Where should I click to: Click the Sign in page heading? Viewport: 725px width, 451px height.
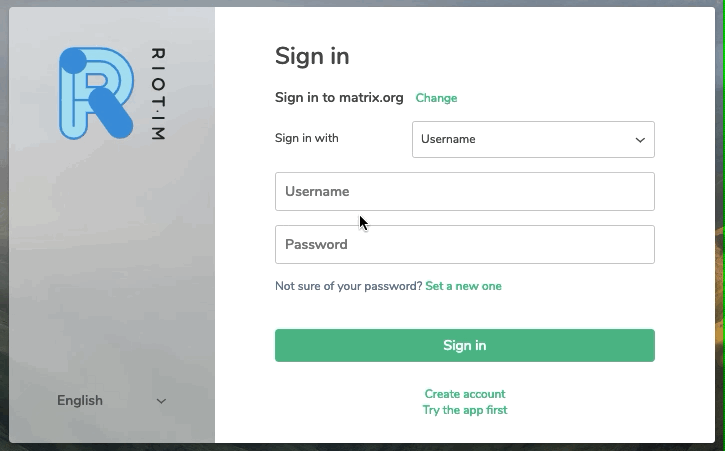pyautogui.click(x=312, y=56)
